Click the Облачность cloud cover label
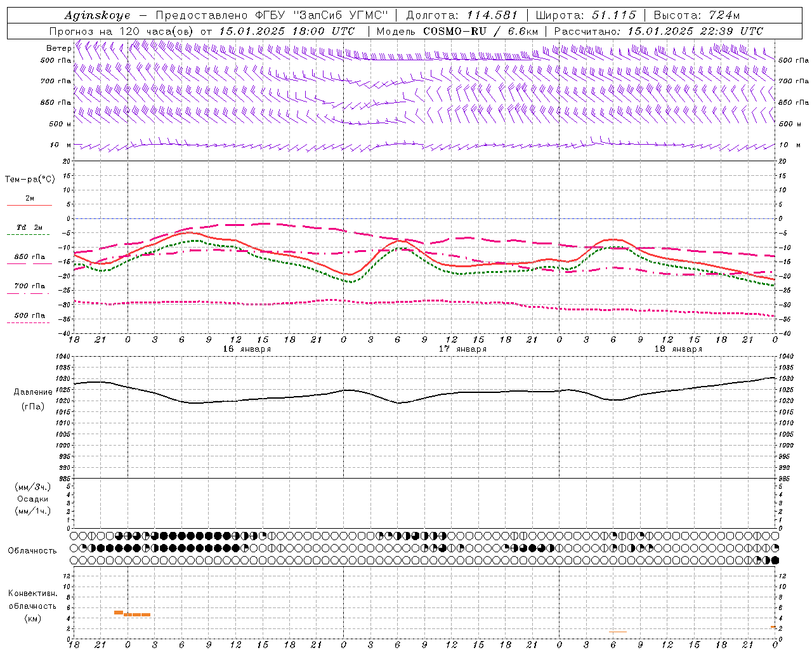Screen dimensions: 812x650 click(x=32, y=551)
